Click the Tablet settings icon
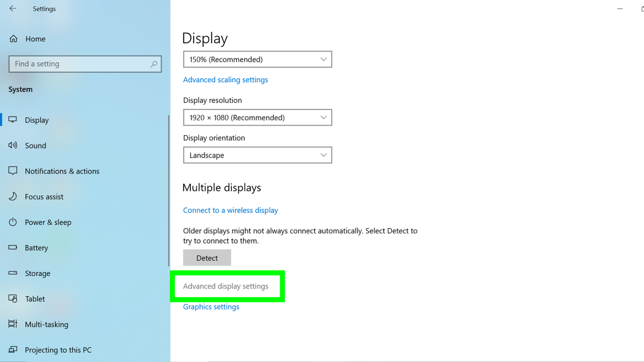Image resolution: width=644 pixels, height=362 pixels. (12, 299)
